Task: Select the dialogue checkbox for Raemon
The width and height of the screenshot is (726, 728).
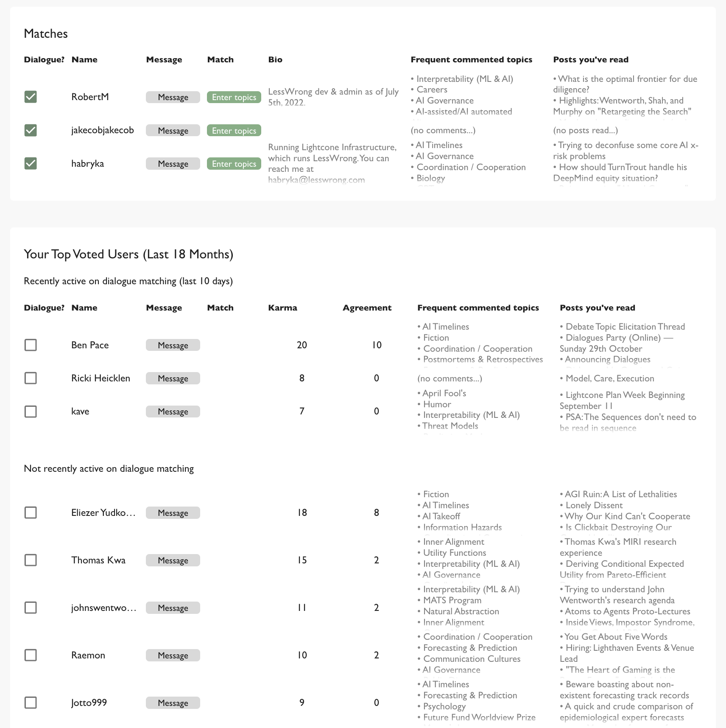Action: (x=30, y=655)
